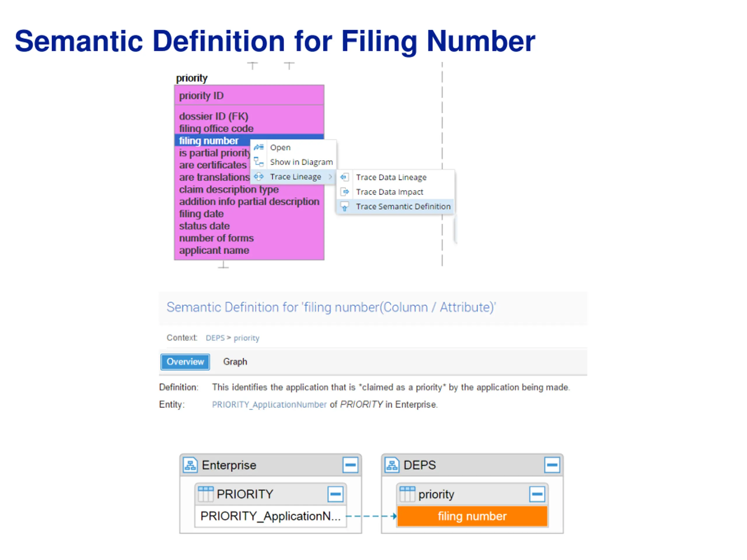This screenshot has height=560, width=747.
Task: Select the are certificates attribute
Action: click(213, 165)
